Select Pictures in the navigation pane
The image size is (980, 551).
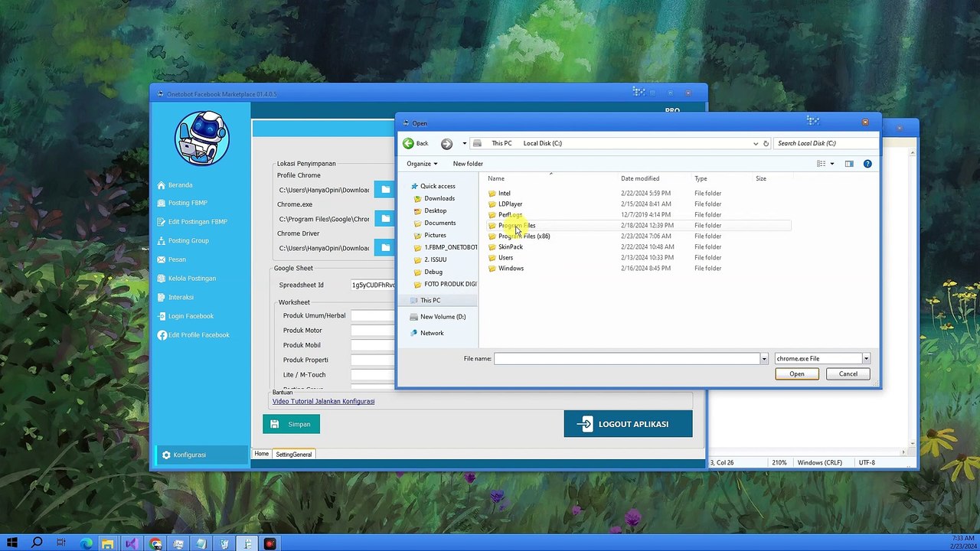tap(430, 236)
